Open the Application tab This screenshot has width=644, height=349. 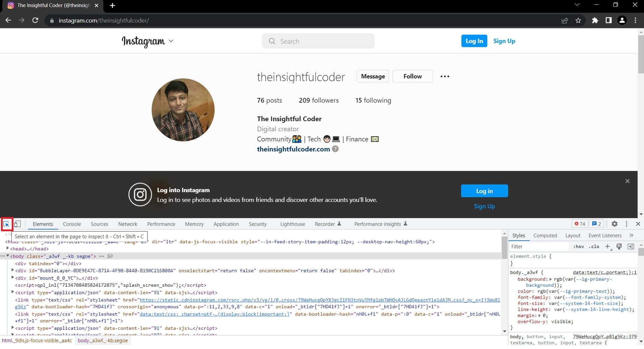coord(226,224)
